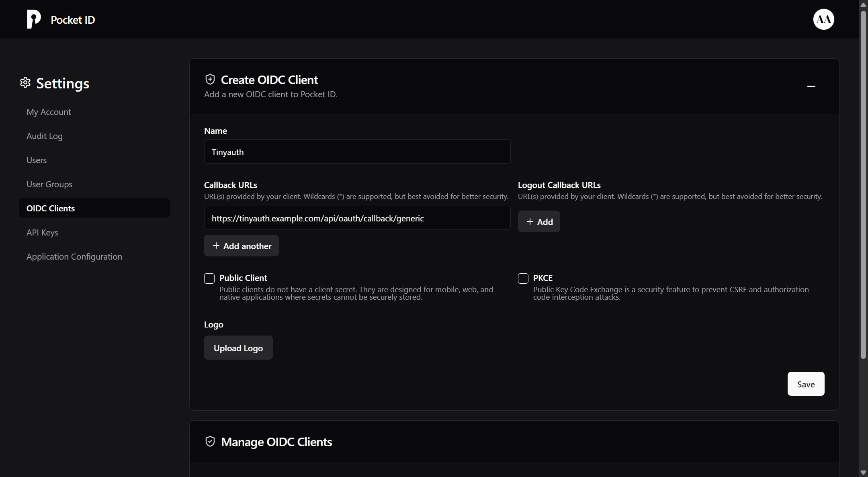
Task: Open API Keys settings
Action: click(42, 233)
